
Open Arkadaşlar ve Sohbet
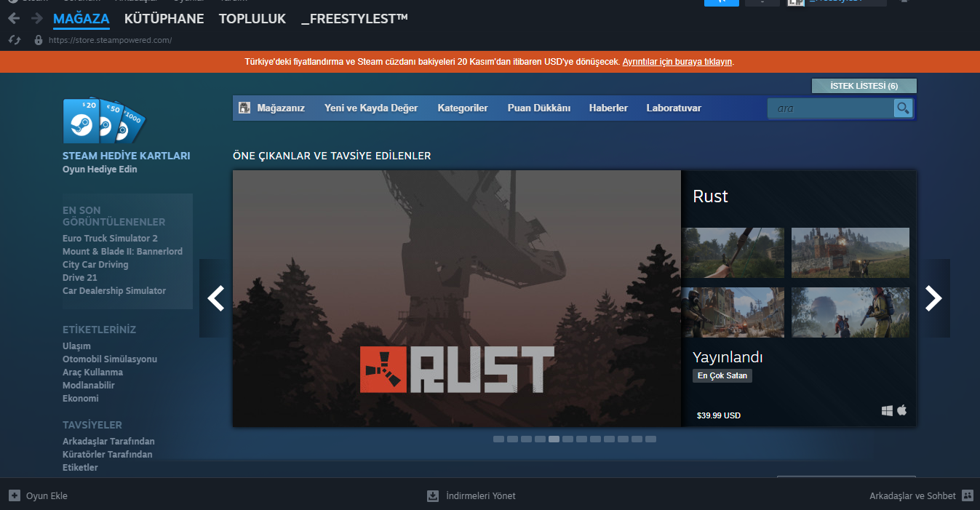(921, 495)
